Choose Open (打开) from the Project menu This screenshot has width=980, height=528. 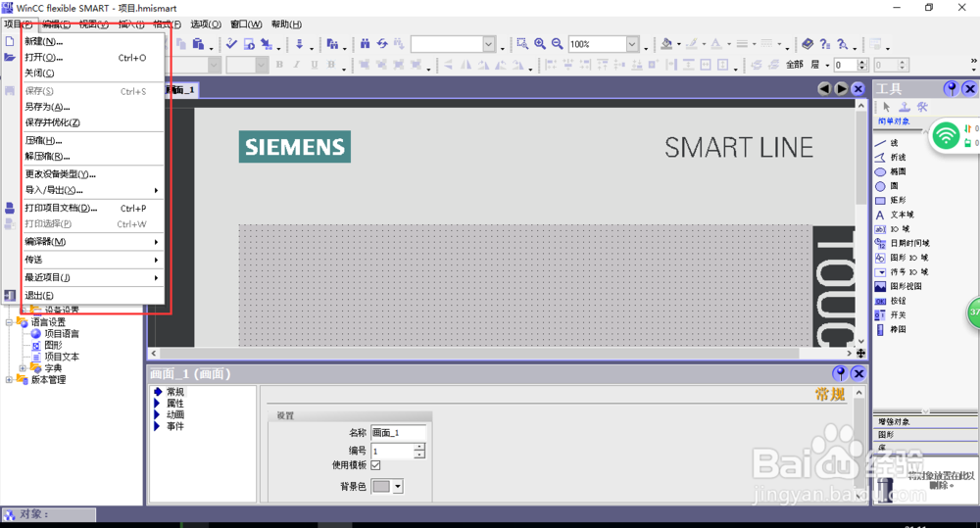[x=92, y=58]
